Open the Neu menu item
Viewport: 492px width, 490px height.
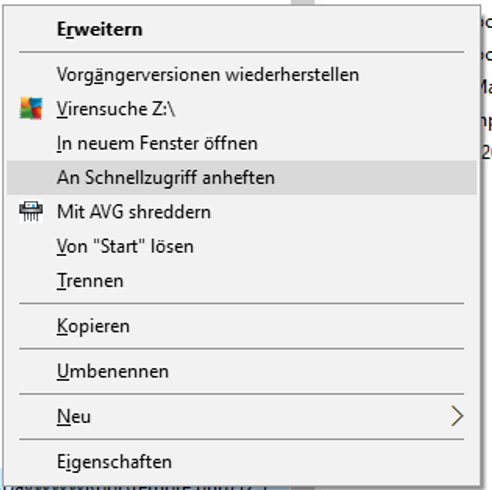(x=242, y=416)
